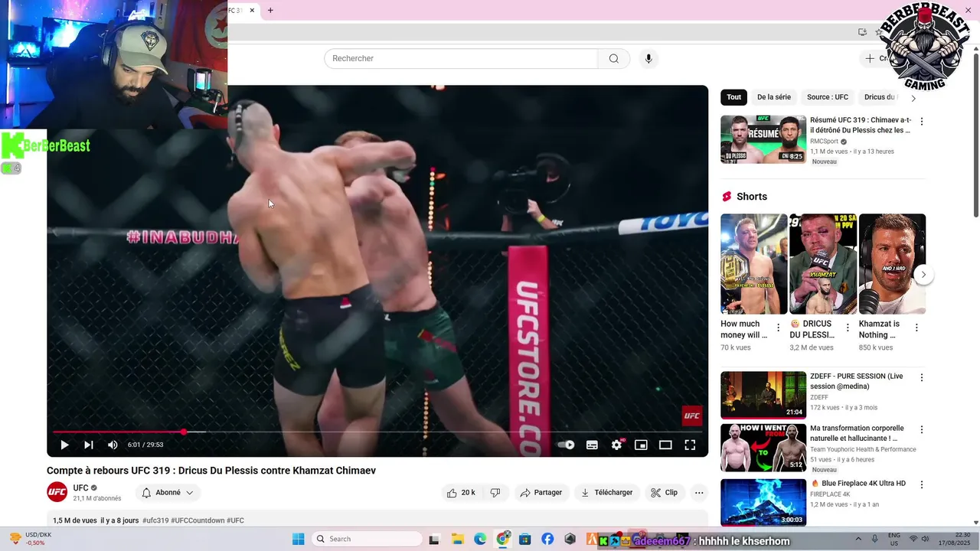This screenshot has width=980, height=551.
Task: Show more filter chips with right arrow
Action: [x=913, y=98]
